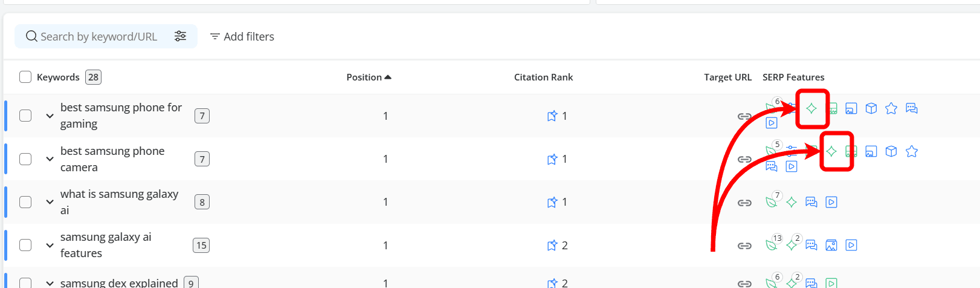Click the cube icon in camera row
Screen dimensions: 980x288
click(x=891, y=151)
